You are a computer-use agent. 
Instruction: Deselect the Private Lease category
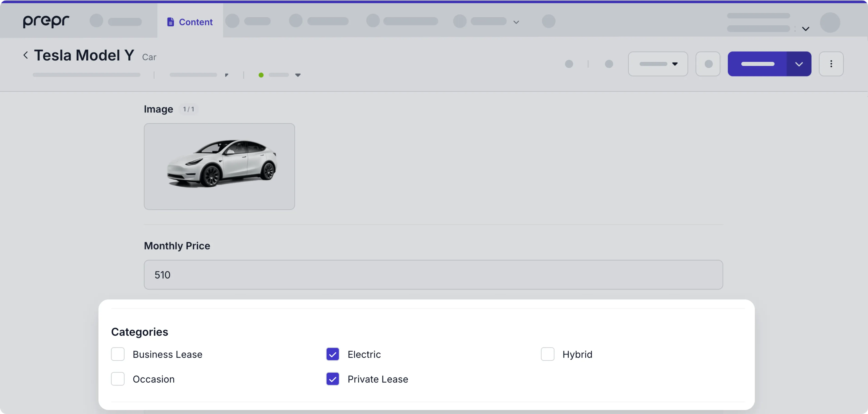click(x=333, y=379)
